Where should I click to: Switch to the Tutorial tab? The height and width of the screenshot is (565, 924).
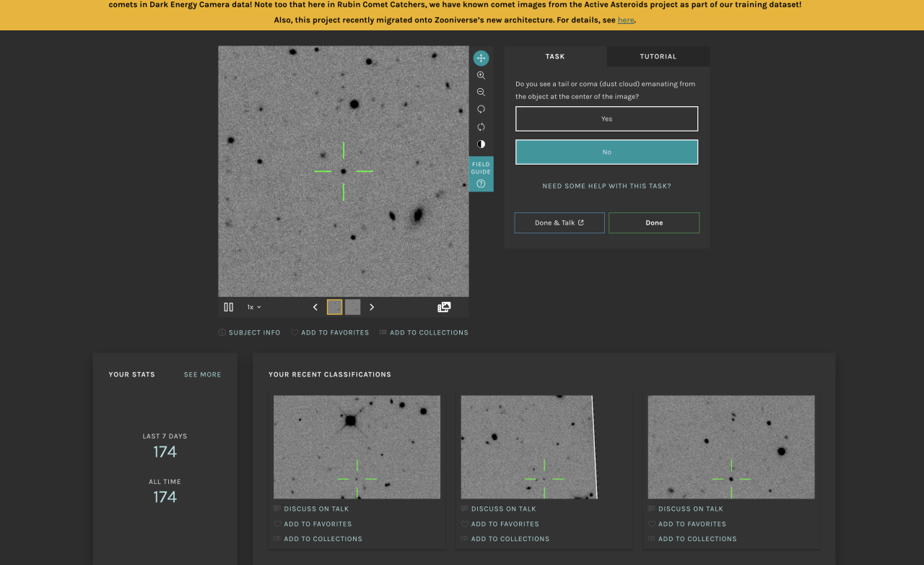click(x=658, y=56)
